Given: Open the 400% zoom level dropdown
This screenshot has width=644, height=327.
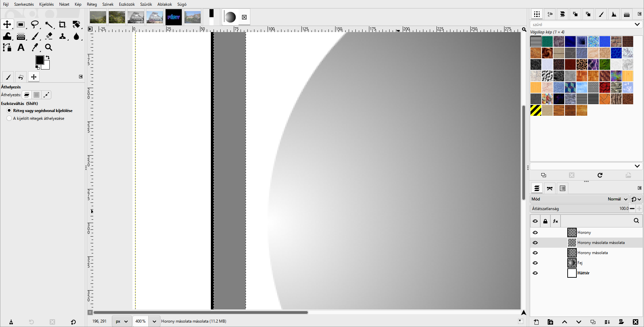Looking at the screenshot, I should (x=154, y=321).
